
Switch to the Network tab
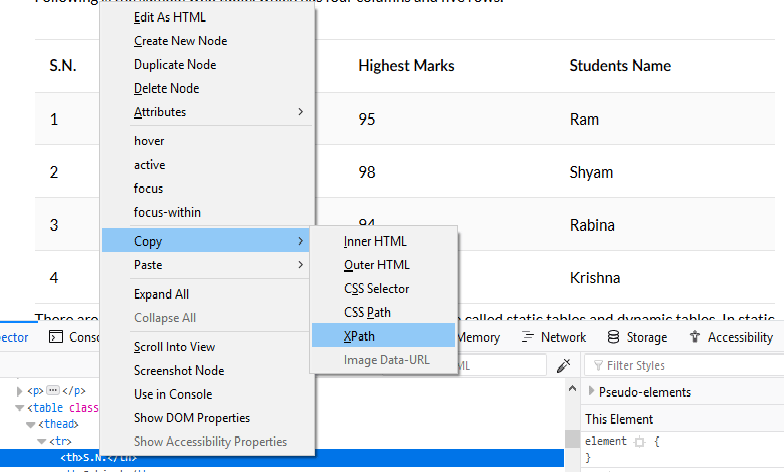(x=554, y=338)
